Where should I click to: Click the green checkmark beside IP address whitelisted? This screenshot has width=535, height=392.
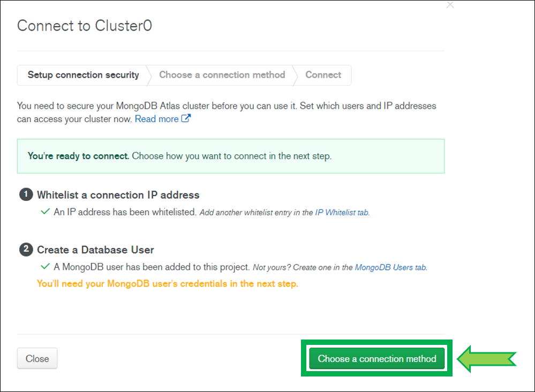pyautogui.click(x=45, y=212)
